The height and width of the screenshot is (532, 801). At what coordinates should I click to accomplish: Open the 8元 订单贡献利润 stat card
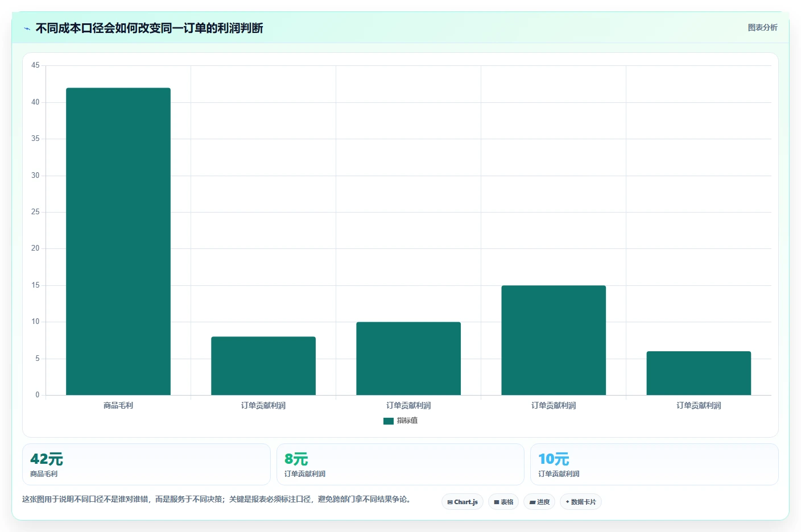coord(400,464)
